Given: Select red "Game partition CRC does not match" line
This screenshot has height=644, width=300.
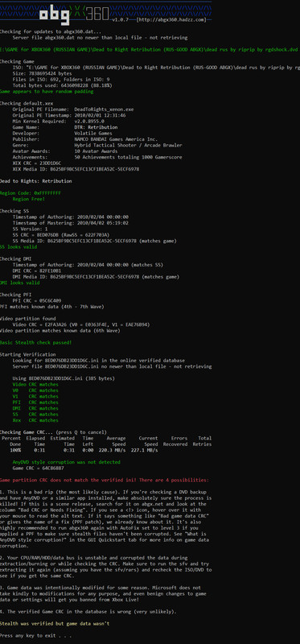Looking at the screenshot, I should pos(105,480).
